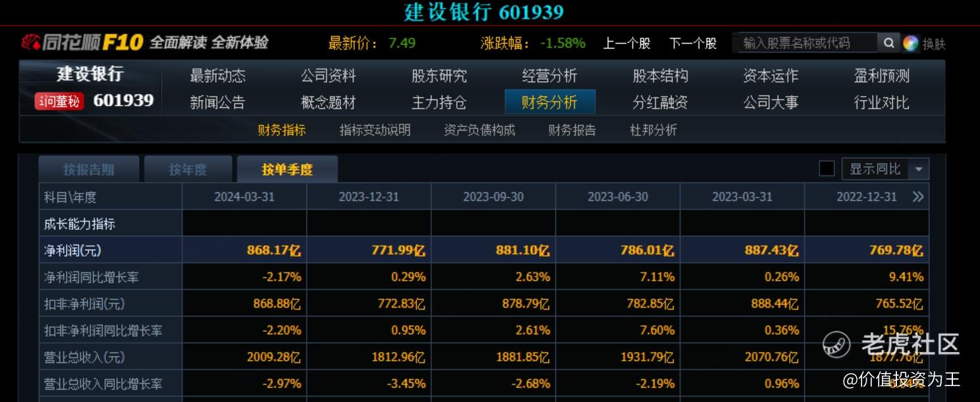The image size is (980, 402).
Task: Open the 股本结构 menu
Action: [x=660, y=76]
